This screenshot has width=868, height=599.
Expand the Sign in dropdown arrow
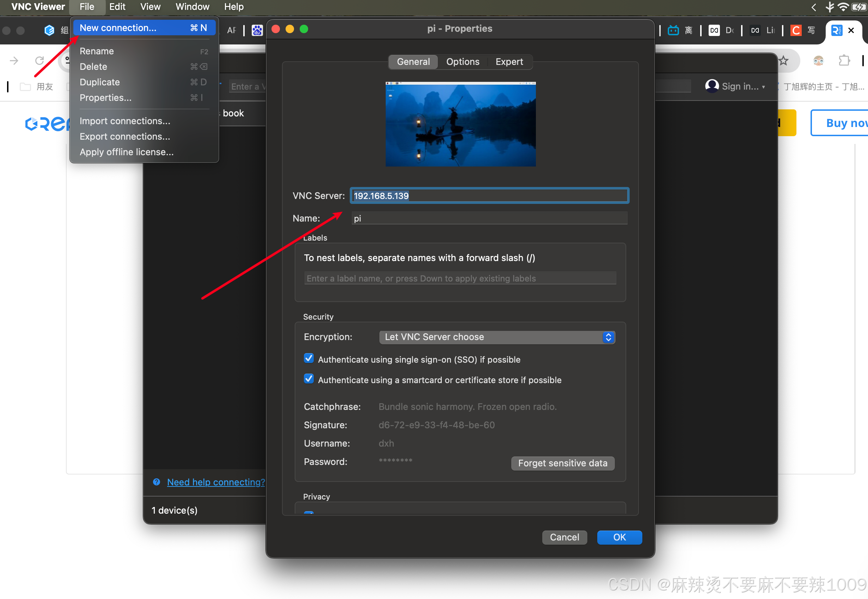[763, 87]
